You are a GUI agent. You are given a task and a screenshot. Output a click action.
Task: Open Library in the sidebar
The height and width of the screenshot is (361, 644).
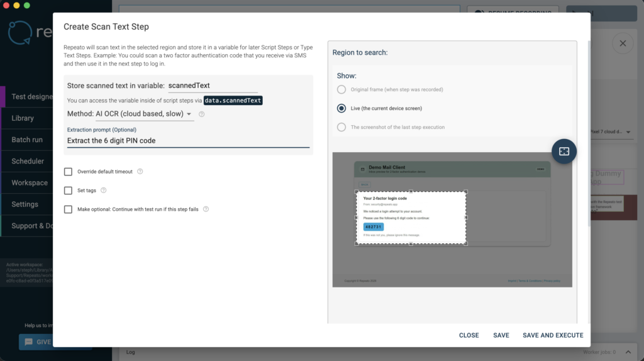(23, 118)
